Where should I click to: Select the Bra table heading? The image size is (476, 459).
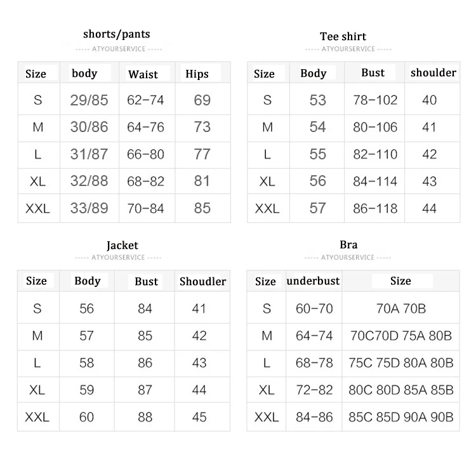(348, 244)
